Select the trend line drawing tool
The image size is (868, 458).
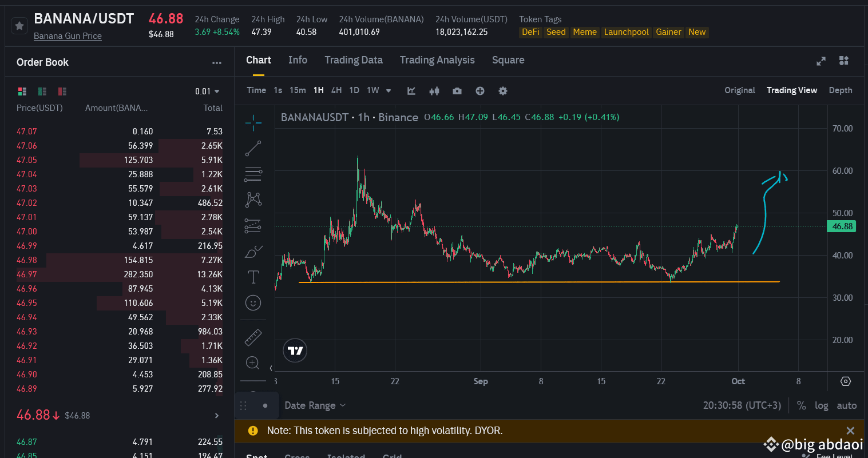[x=253, y=148]
